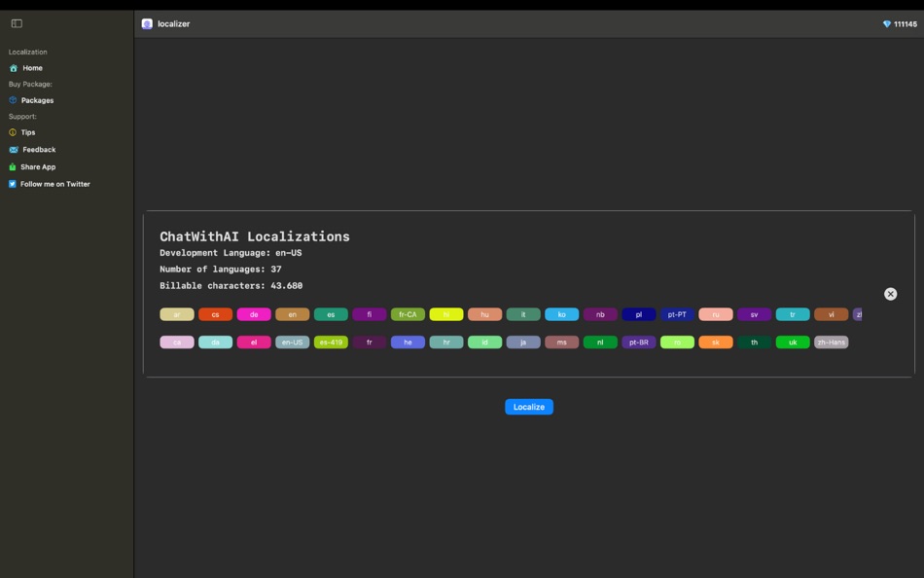
Task: Select the en-US language tag
Action: coord(293,343)
